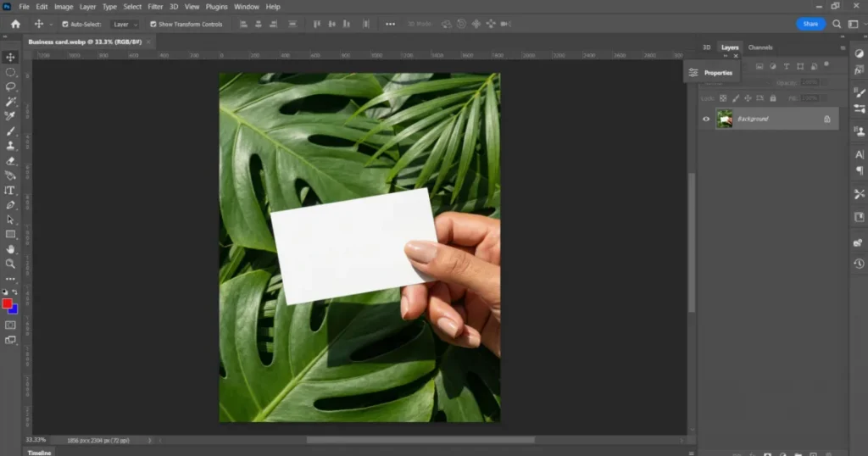Collapse the Properties popup panel
The height and width of the screenshot is (456, 868).
[726, 56]
